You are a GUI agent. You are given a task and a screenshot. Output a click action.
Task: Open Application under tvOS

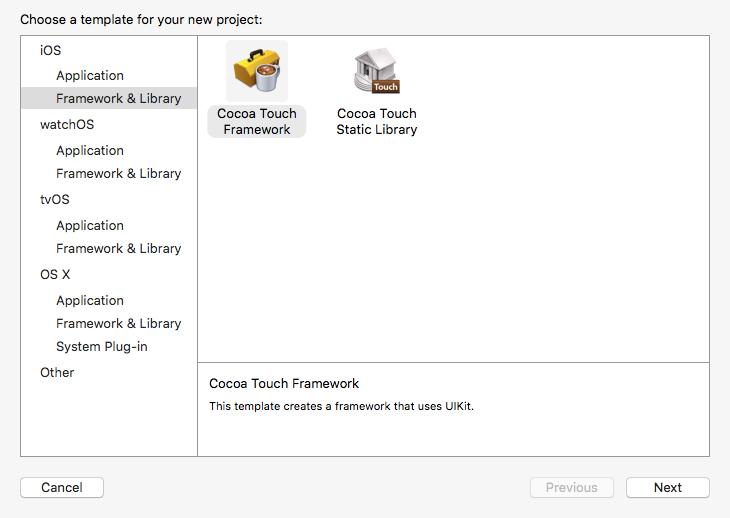tap(90, 225)
